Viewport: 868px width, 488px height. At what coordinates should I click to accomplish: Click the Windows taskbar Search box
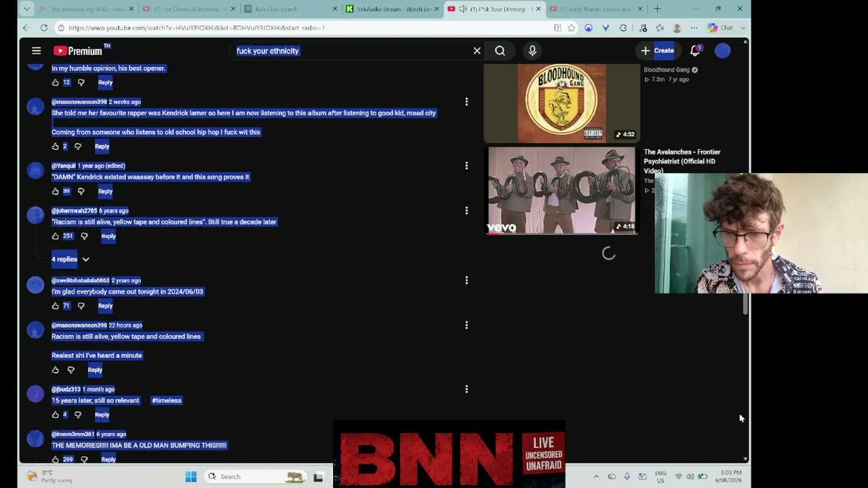pyautogui.click(x=256, y=476)
